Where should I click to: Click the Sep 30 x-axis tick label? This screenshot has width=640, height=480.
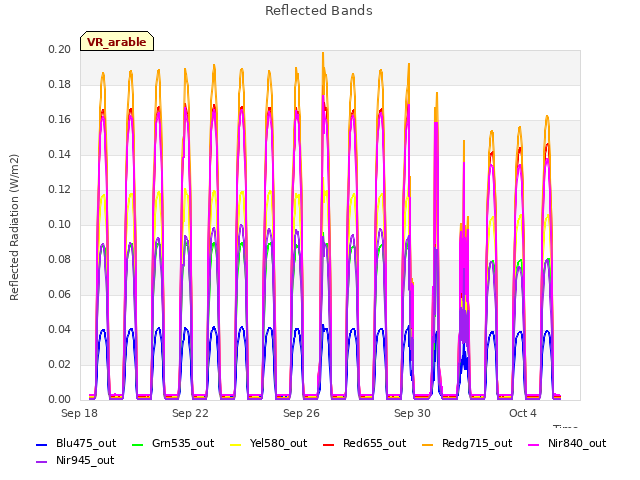coord(412,413)
